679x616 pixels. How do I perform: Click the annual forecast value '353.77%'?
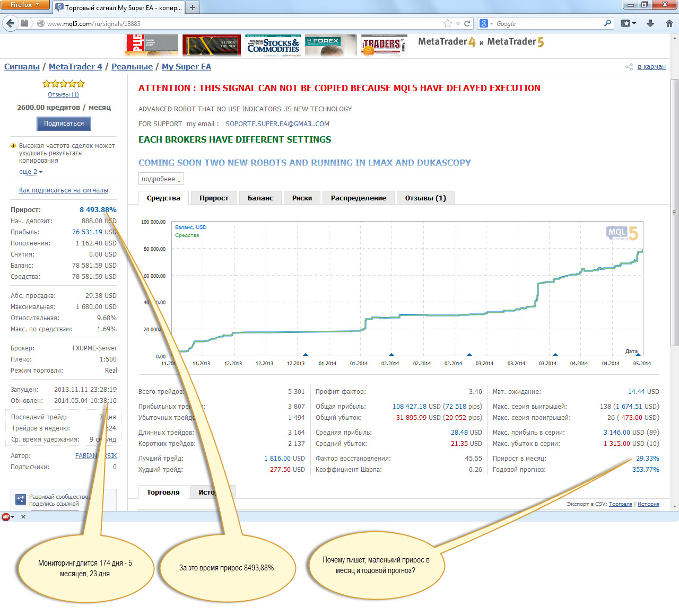click(x=646, y=470)
